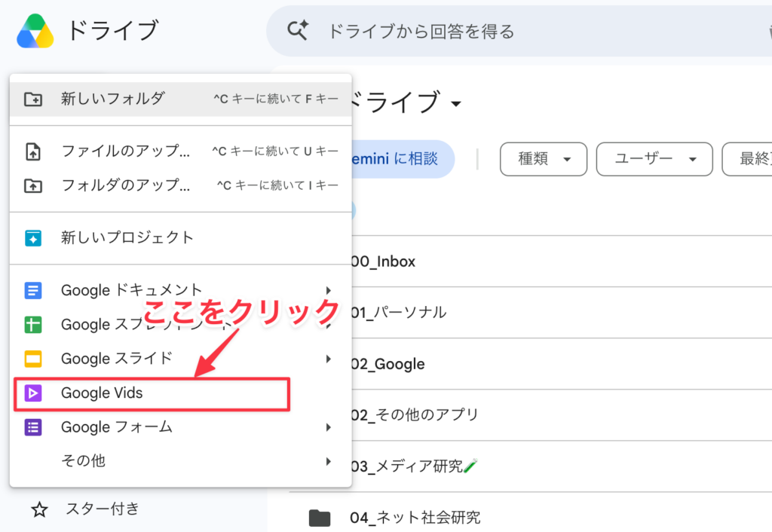
Task: Open the 02_その他のアプリ folder row
Action: 561,415
